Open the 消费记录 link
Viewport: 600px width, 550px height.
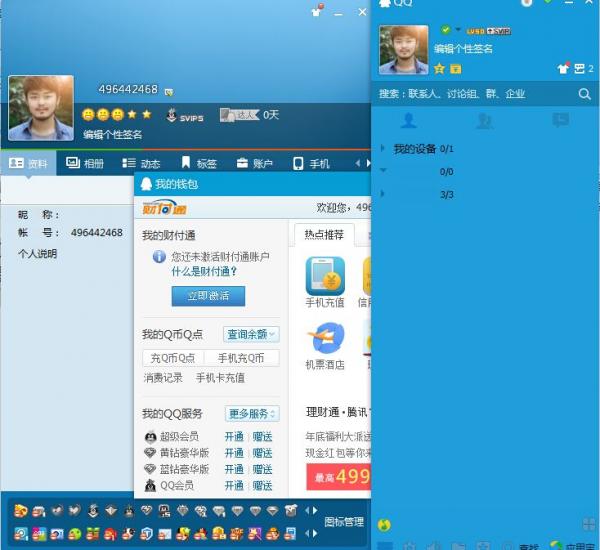[163, 378]
